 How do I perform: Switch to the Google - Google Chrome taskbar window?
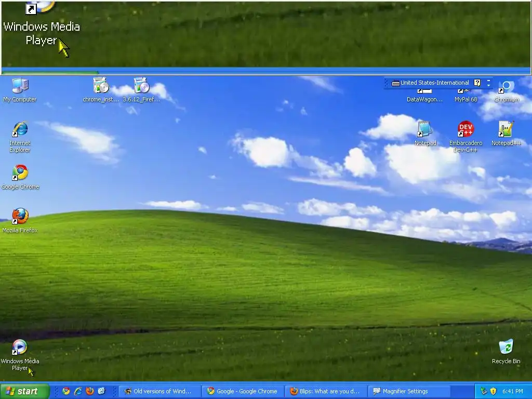[243, 391]
